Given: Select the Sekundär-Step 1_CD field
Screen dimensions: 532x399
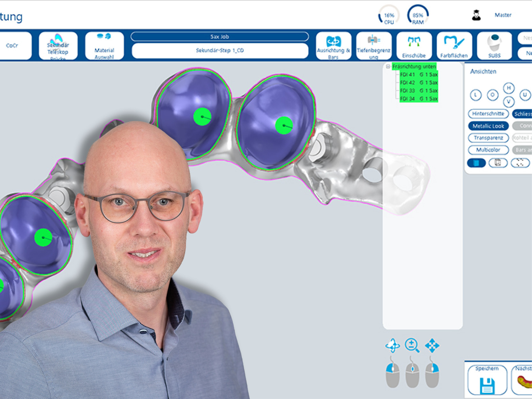Looking at the screenshot, I should coord(220,50).
